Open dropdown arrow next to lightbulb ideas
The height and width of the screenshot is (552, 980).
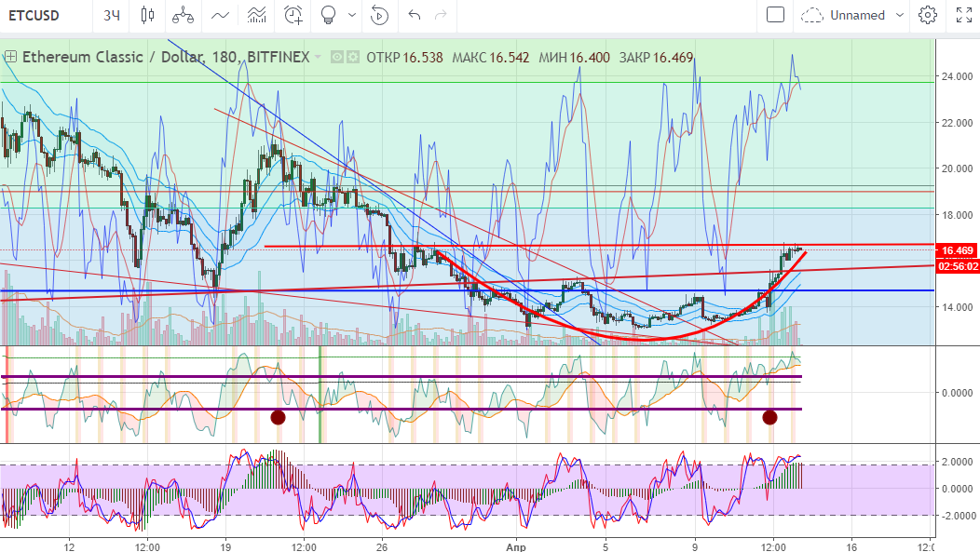(351, 15)
